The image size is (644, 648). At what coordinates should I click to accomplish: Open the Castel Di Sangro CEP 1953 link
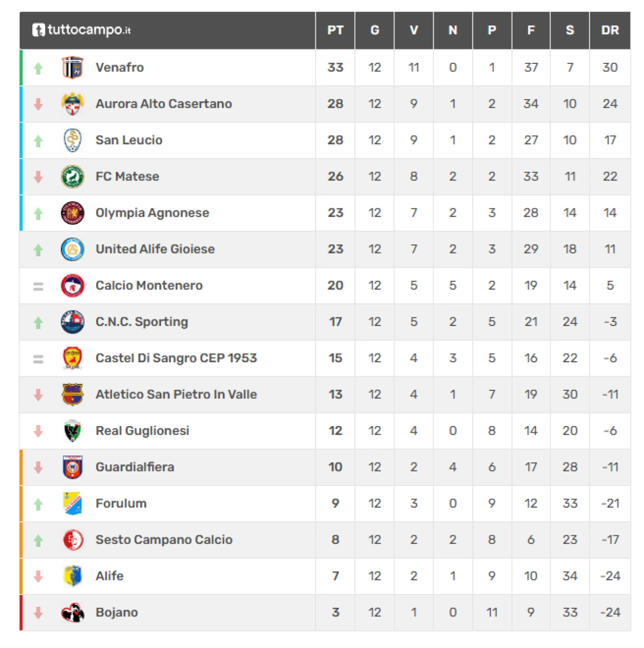pyautogui.click(x=176, y=358)
